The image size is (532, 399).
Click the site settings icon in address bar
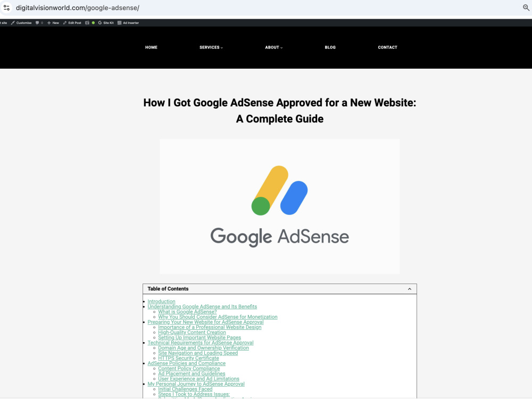(6, 7)
